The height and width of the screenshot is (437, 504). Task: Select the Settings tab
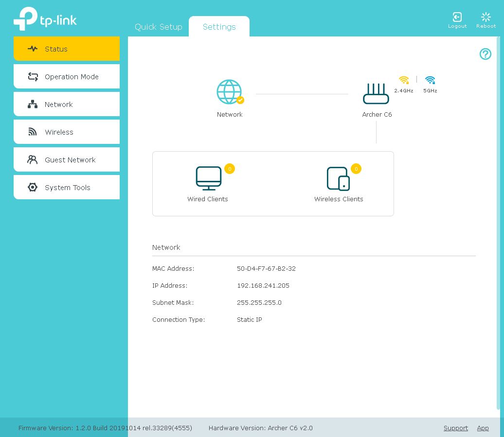click(x=219, y=27)
